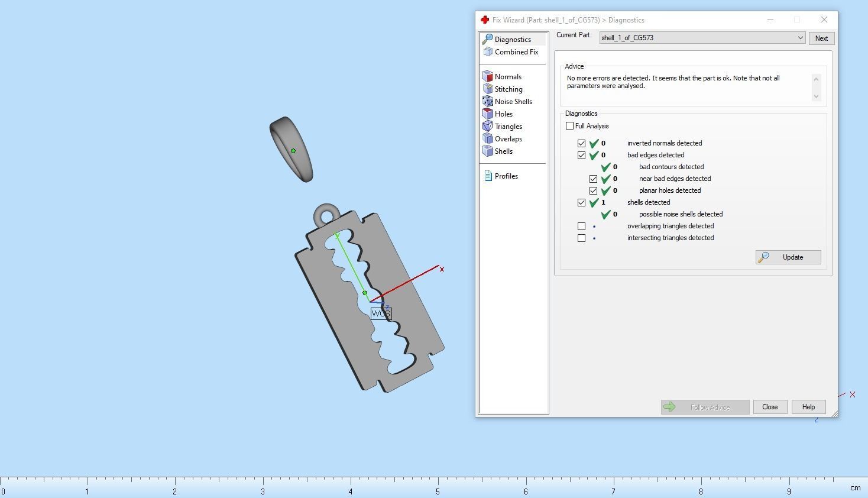Select the Combined Fix cube icon
This screenshot has width=868, height=498.
[x=488, y=52]
